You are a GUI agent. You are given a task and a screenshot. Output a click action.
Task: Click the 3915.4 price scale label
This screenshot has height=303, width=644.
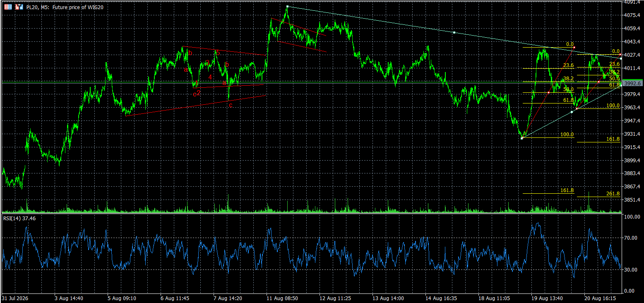632,147
